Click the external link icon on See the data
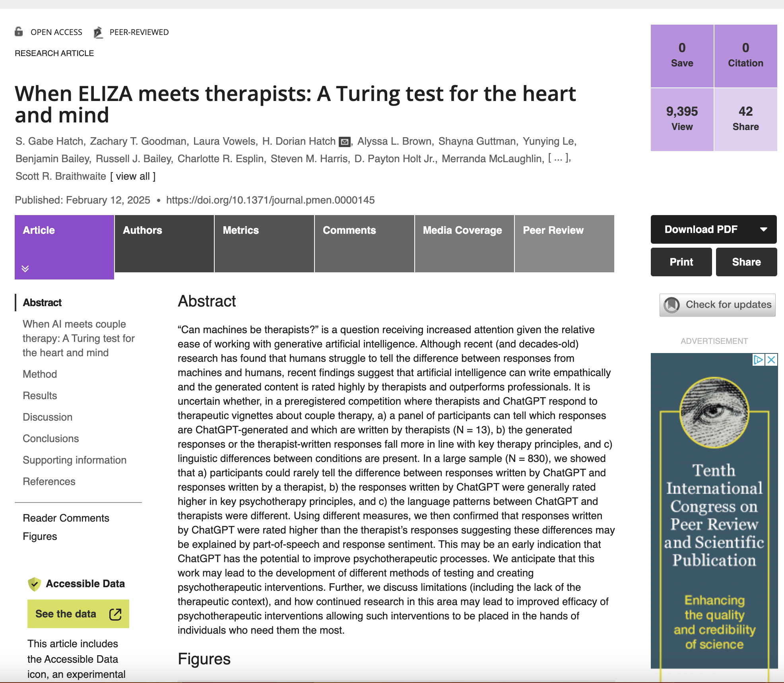Image resolution: width=784 pixels, height=683 pixels. click(115, 614)
